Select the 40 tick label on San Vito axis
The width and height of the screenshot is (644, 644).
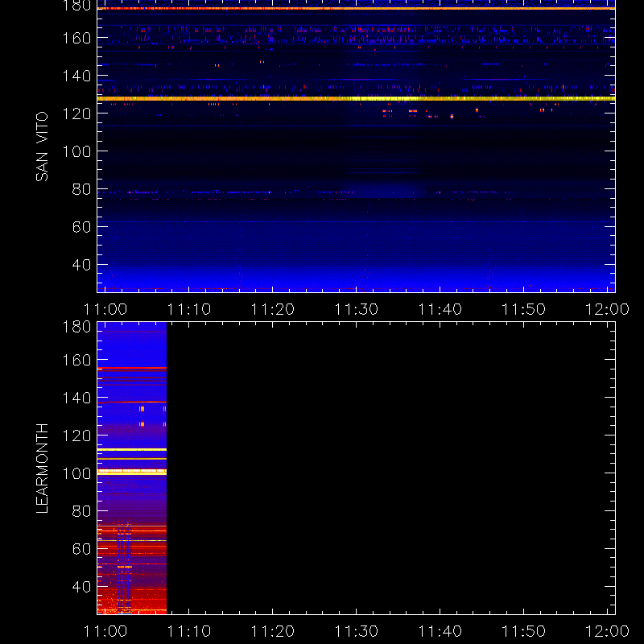click(81, 265)
